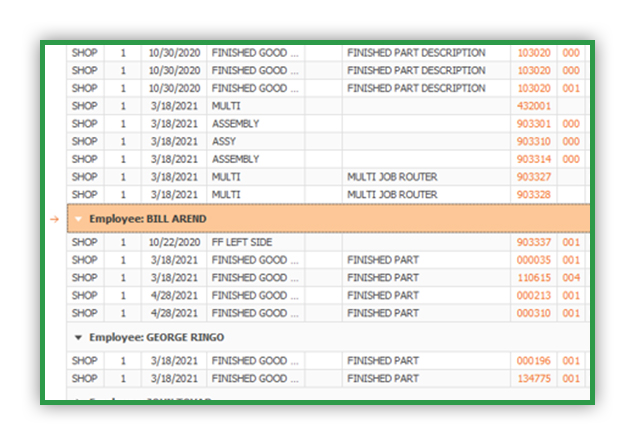Select 3/18/2021 date in the 432001 row
This screenshot has height=445, width=635.
(174, 106)
